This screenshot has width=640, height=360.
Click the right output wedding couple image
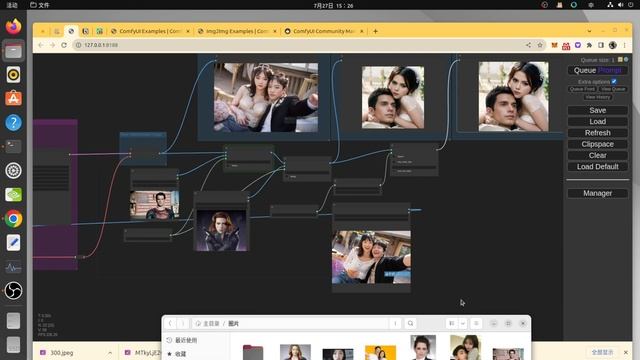pyautogui.click(x=513, y=96)
